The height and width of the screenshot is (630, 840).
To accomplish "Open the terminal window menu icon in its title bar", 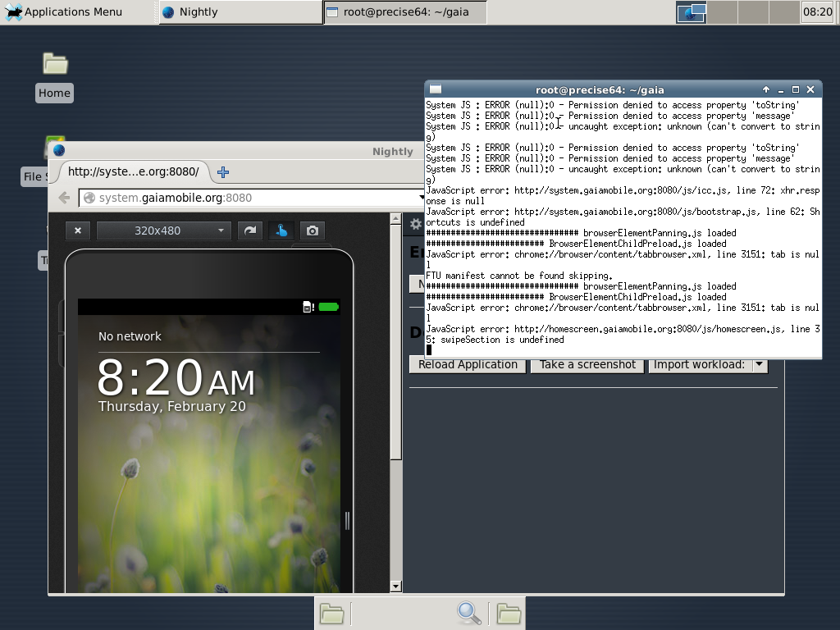I will (436, 89).
